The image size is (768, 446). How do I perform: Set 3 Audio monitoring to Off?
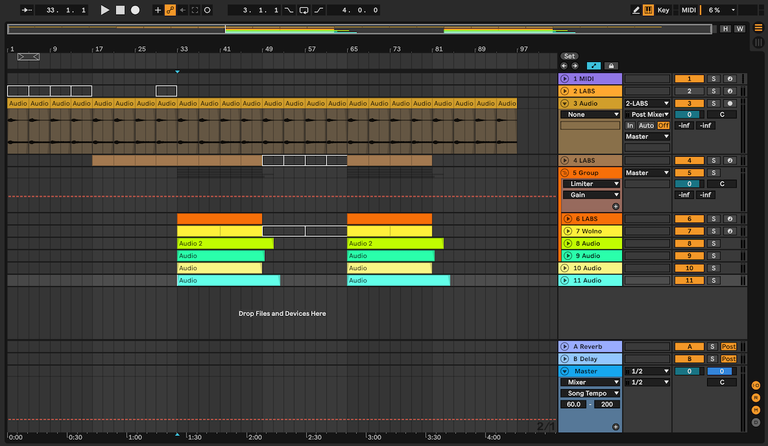pos(663,125)
